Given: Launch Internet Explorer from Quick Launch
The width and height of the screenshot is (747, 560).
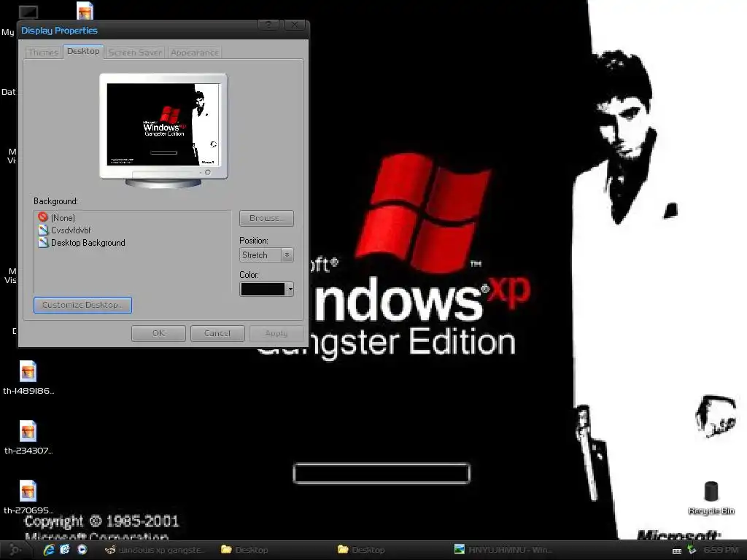Looking at the screenshot, I should tap(49, 550).
